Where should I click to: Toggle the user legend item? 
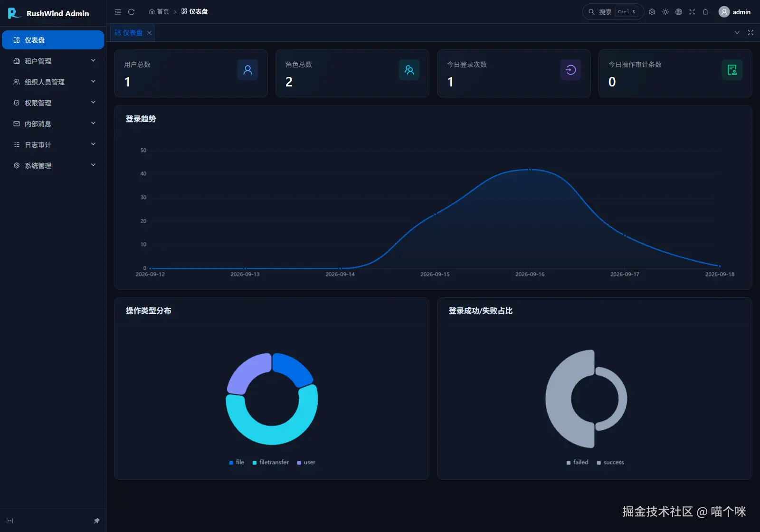pyautogui.click(x=306, y=462)
